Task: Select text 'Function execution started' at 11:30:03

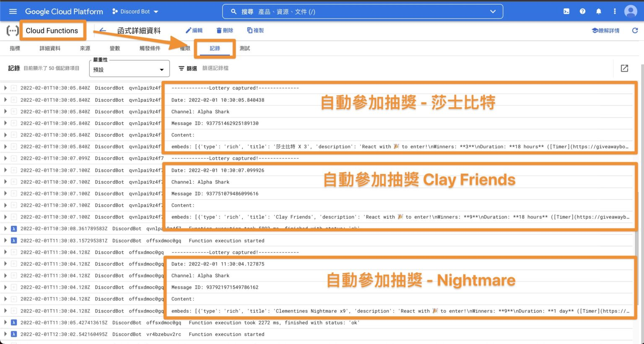Action: pos(226,241)
